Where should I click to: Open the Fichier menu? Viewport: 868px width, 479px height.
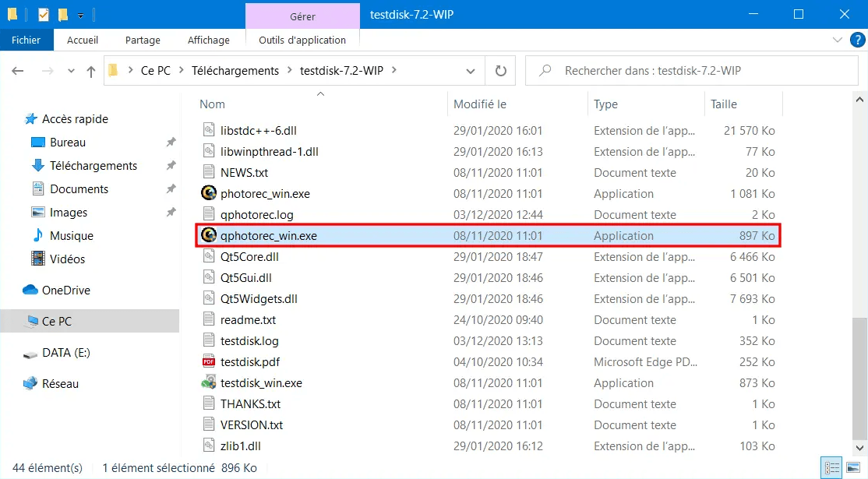click(x=26, y=40)
